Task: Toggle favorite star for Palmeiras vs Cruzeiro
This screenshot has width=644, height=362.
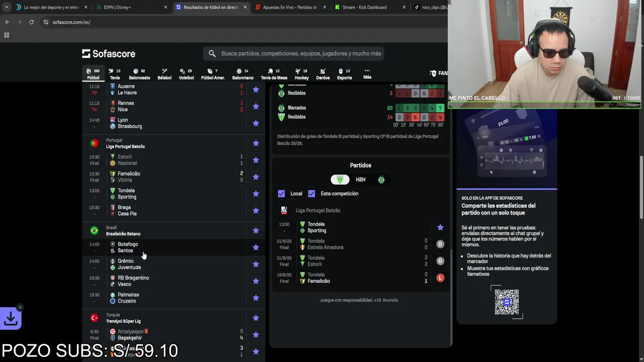Action: point(256,298)
